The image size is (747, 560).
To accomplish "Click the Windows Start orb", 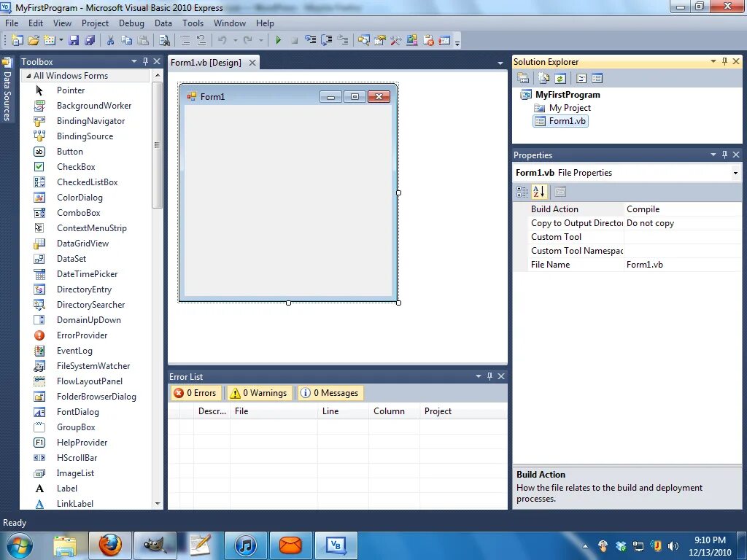I will coord(20,545).
